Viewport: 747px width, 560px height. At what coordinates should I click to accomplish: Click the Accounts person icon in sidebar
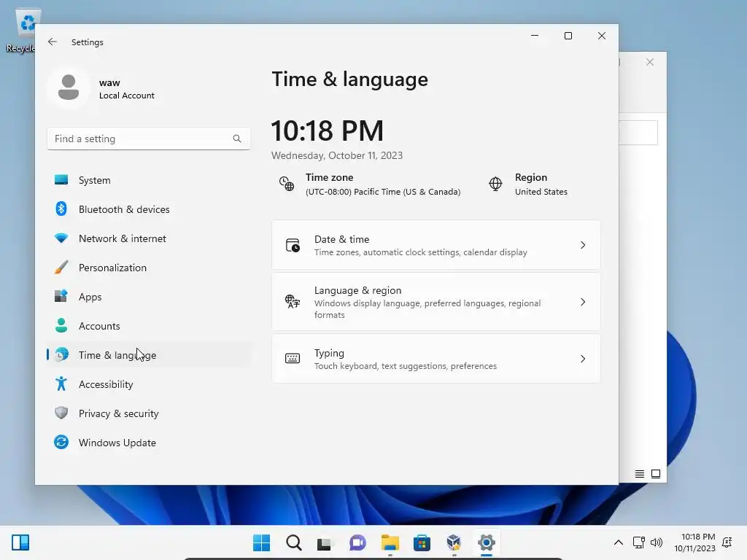click(x=61, y=325)
